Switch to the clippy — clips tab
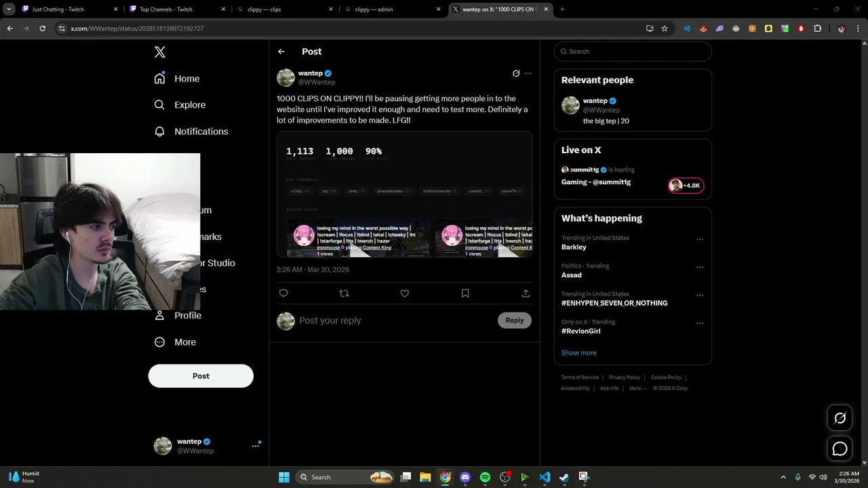This screenshot has width=868, height=488. click(x=285, y=9)
